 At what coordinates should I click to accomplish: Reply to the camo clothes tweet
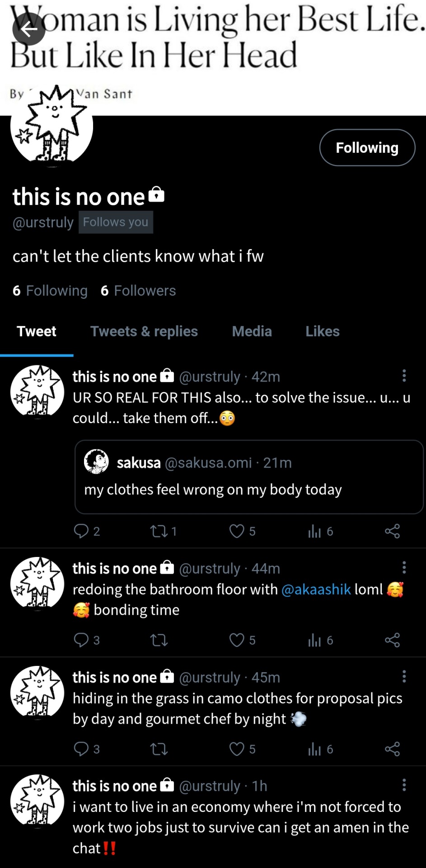(x=81, y=749)
